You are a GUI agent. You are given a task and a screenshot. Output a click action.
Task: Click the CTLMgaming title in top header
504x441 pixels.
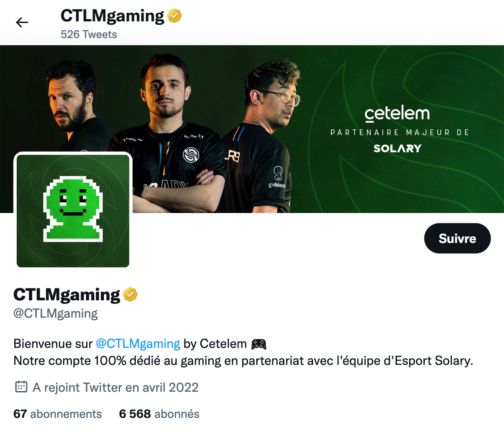pyautogui.click(x=112, y=16)
